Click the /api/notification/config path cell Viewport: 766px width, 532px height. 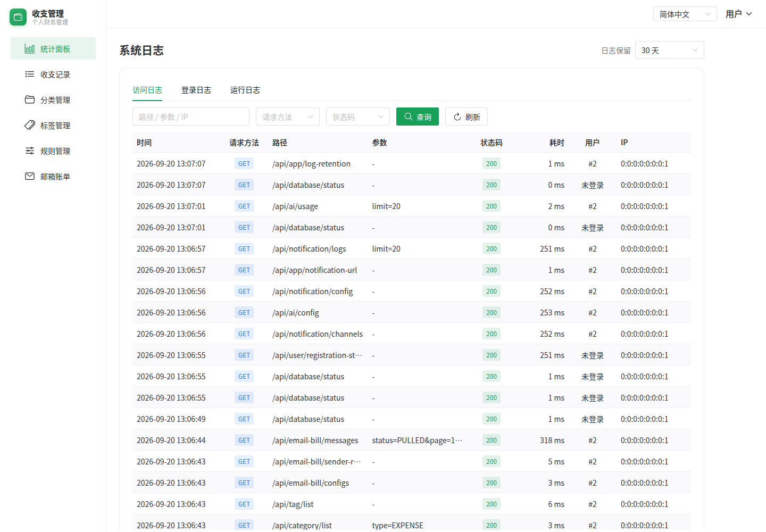(312, 292)
